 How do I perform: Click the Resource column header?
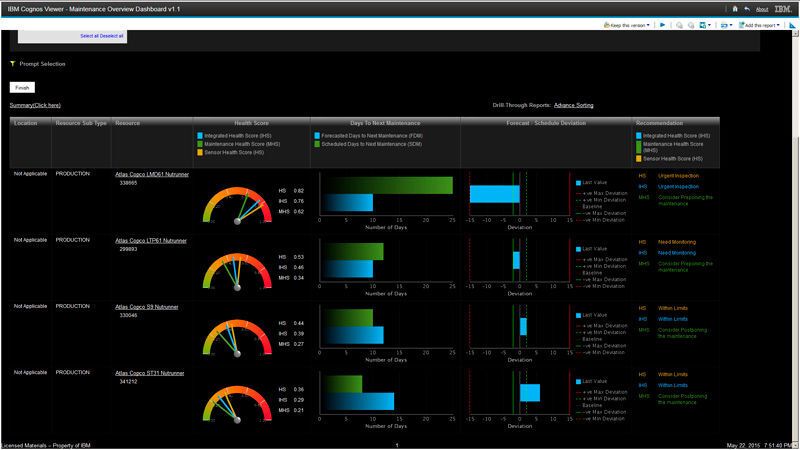128,123
